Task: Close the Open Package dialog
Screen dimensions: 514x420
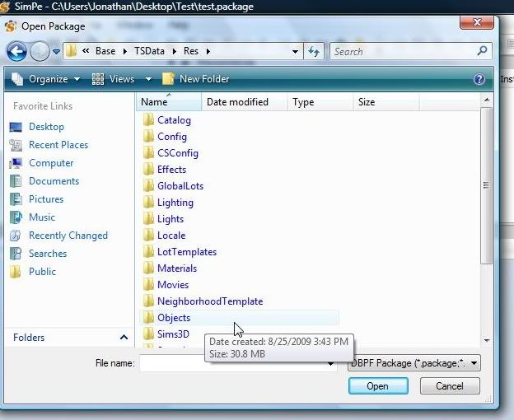Action: pos(477,22)
